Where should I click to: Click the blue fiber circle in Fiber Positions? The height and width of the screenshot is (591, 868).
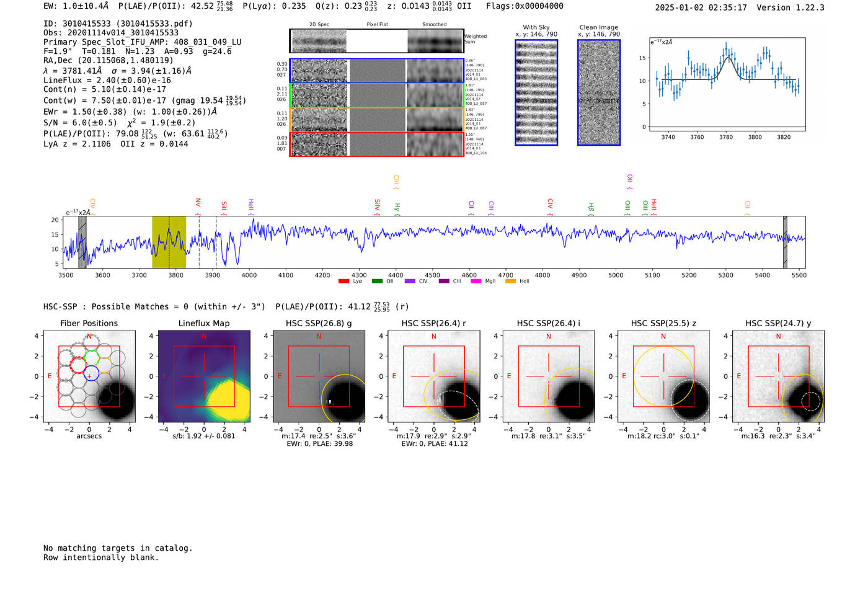91,373
